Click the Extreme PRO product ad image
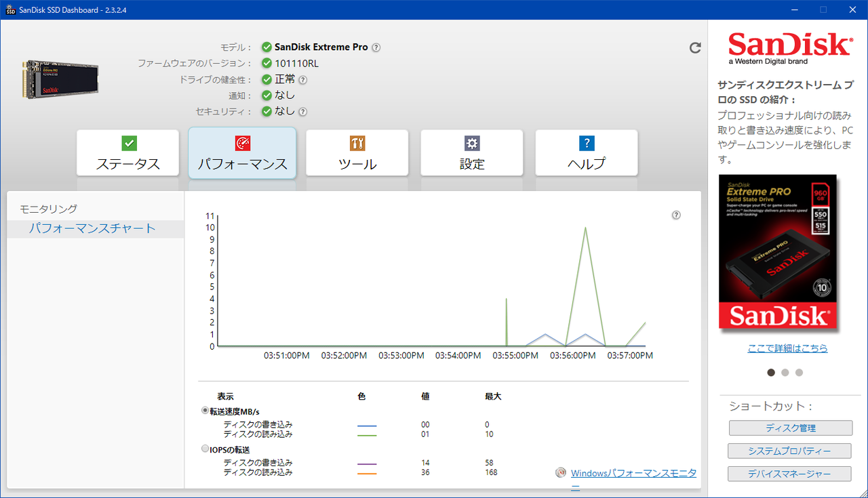The height and width of the screenshot is (498, 868). [778, 252]
